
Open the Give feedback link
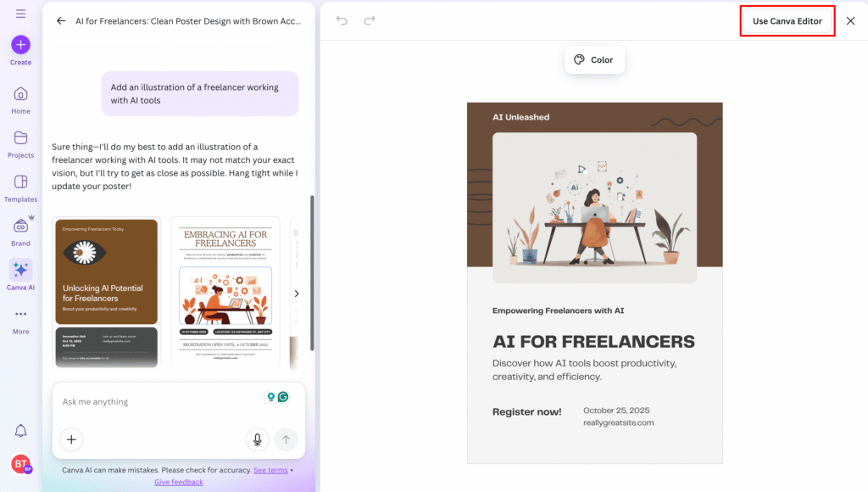[x=178, y=482]
